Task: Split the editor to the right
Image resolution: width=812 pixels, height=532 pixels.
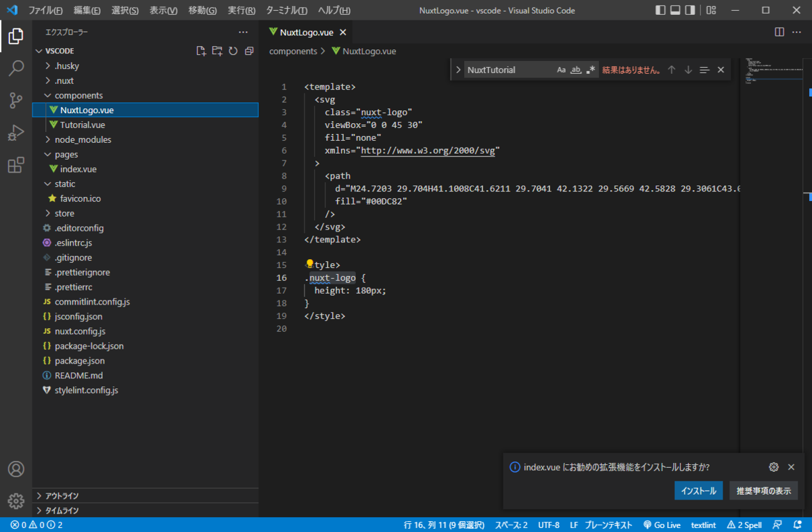Action: click(x=780, y=32)
